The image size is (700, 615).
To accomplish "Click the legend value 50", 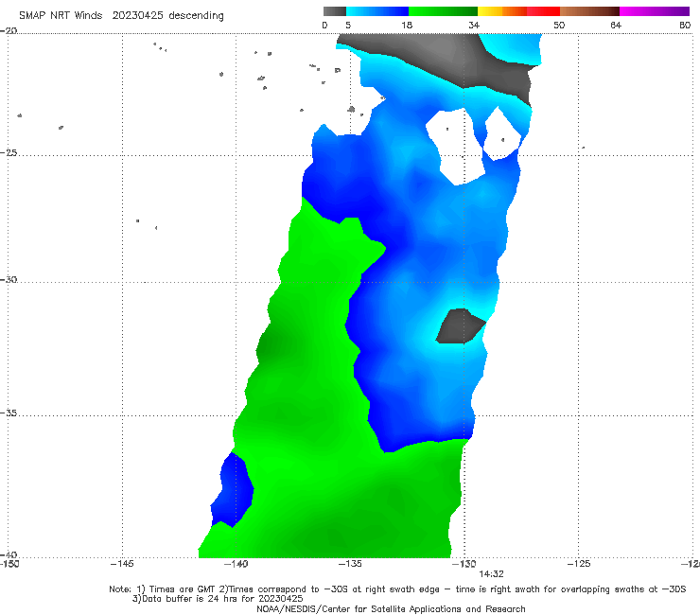I will pyautogui.click(x=559, y=25).
